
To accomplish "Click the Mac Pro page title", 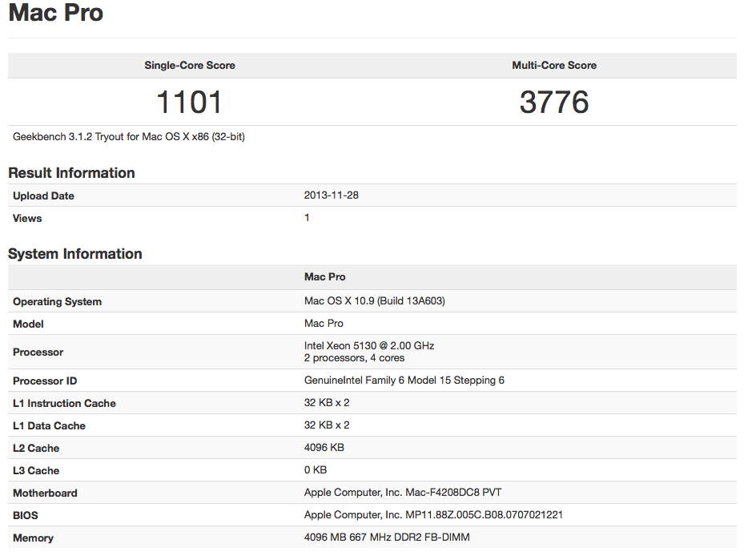I will pyautogui.click(x=55, y=13).
